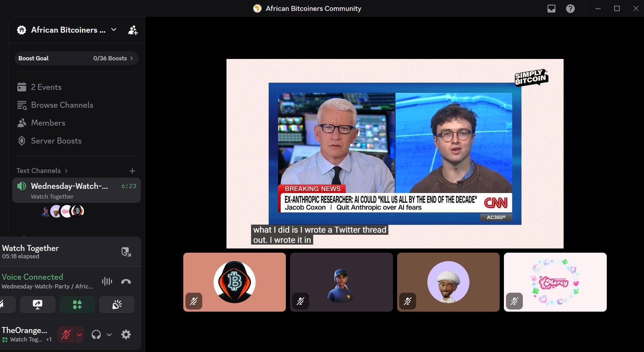Screen dimensions: 644x352
Task: Open the Boost Goal progress bar
Action: coord(77,58)
